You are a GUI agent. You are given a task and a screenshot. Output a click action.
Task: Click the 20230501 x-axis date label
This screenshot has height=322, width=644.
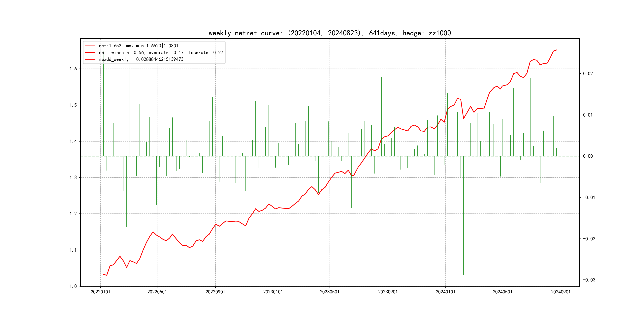pyautogui.click(x=330, y=292)
